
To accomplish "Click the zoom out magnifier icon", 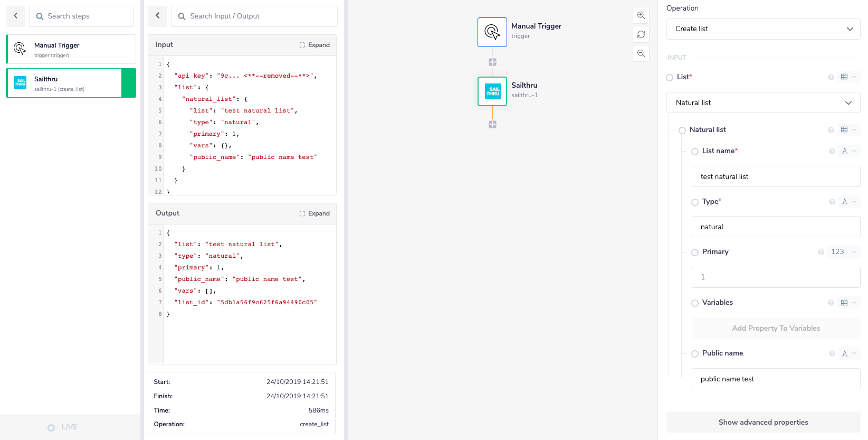I will (x=641, y=53).
